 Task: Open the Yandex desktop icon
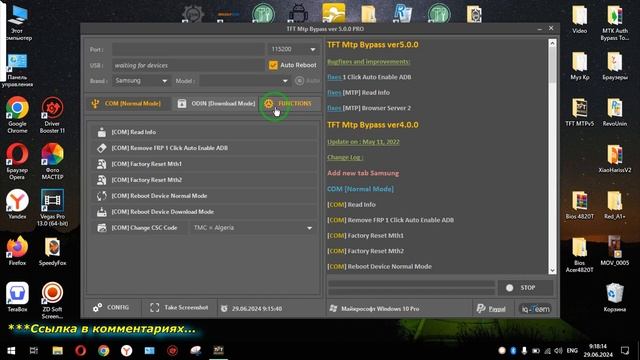tap(17, 204)
